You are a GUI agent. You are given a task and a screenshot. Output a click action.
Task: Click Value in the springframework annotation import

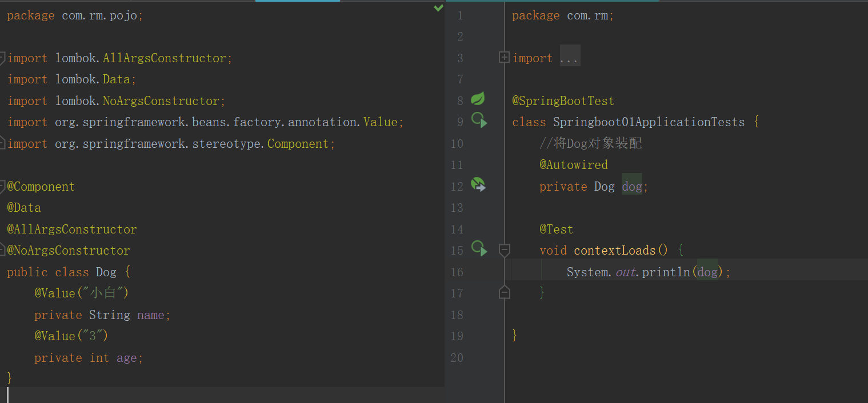(x=380, y=122)
